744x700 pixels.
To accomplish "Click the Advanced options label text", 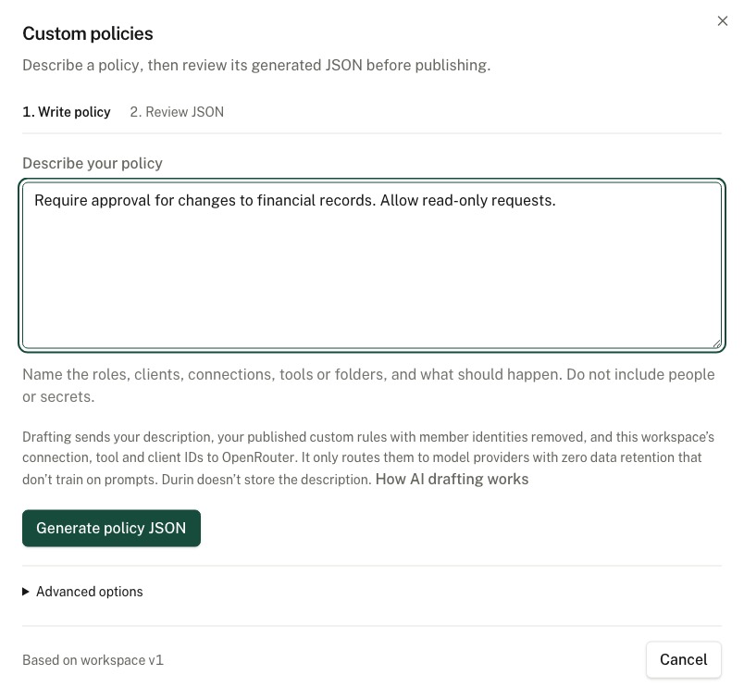I will 89,592.
